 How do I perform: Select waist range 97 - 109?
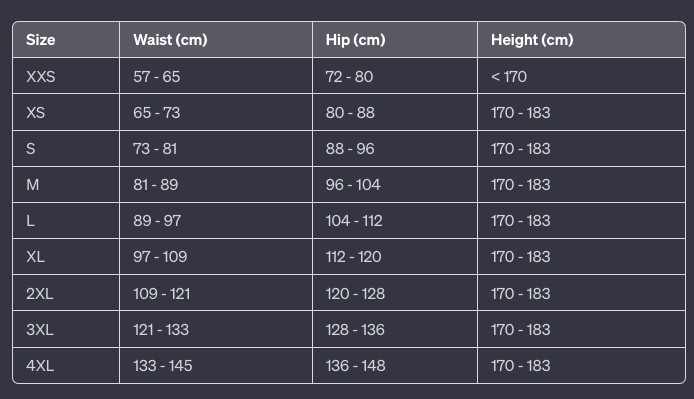tap(160, 257)
